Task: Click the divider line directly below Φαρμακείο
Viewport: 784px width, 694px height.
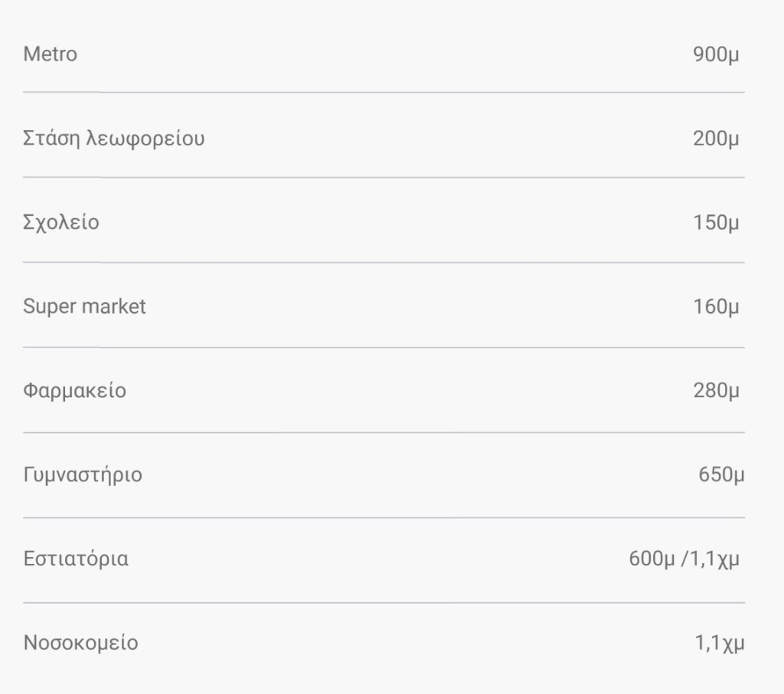Action: (x=384, y=432)
